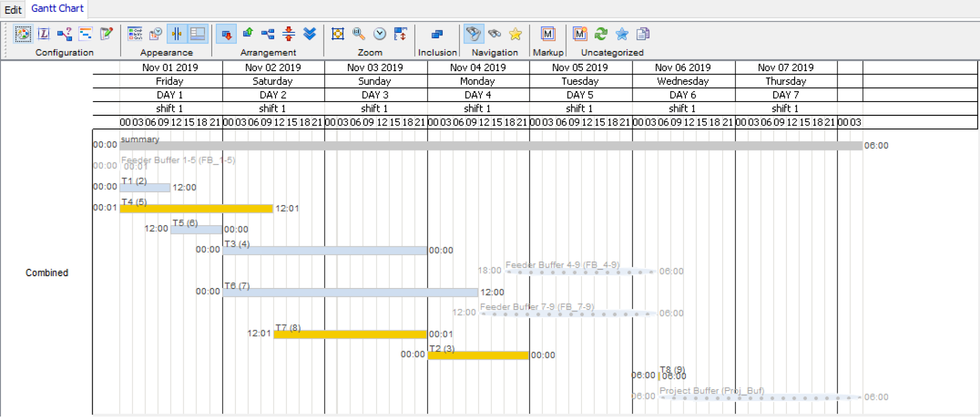This screenshot has height=417, width=980.
Task: Click the yellow star icon in Navigation
Action: (515, 34)
